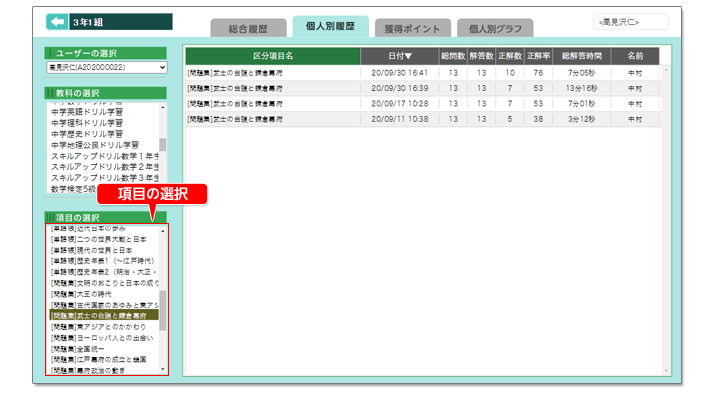
Task: Select [問題集]ヨーロッパ人との出会い item
Action: click(x=102, y=338)
